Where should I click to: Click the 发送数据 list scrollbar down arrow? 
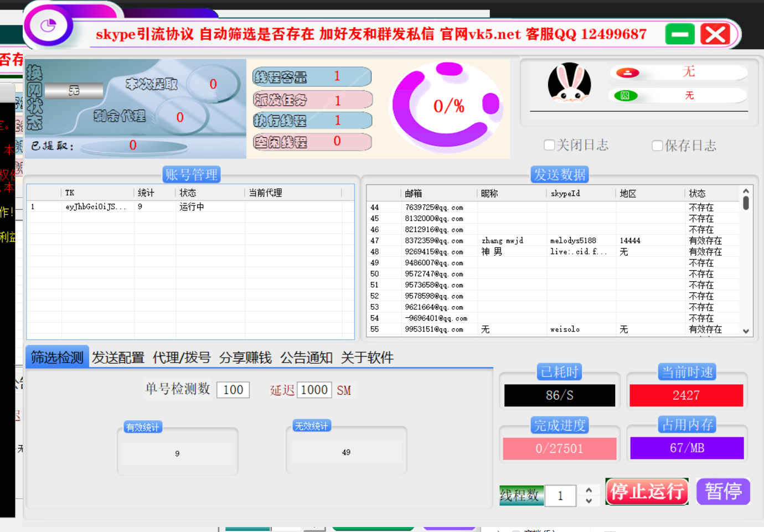(x=747, y=331)
